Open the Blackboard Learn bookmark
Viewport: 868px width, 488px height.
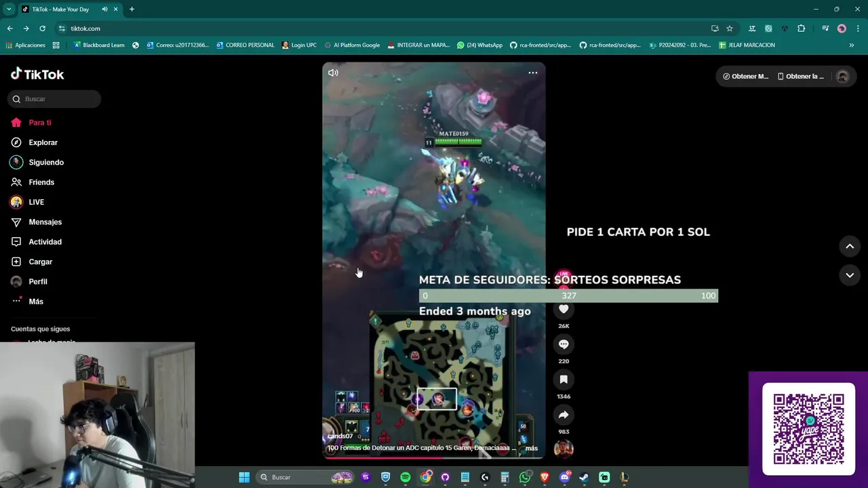pos(99,45)
